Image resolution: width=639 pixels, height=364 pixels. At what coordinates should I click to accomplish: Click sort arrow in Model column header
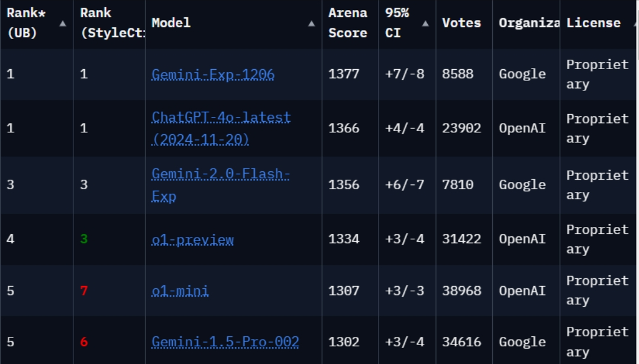311,23
